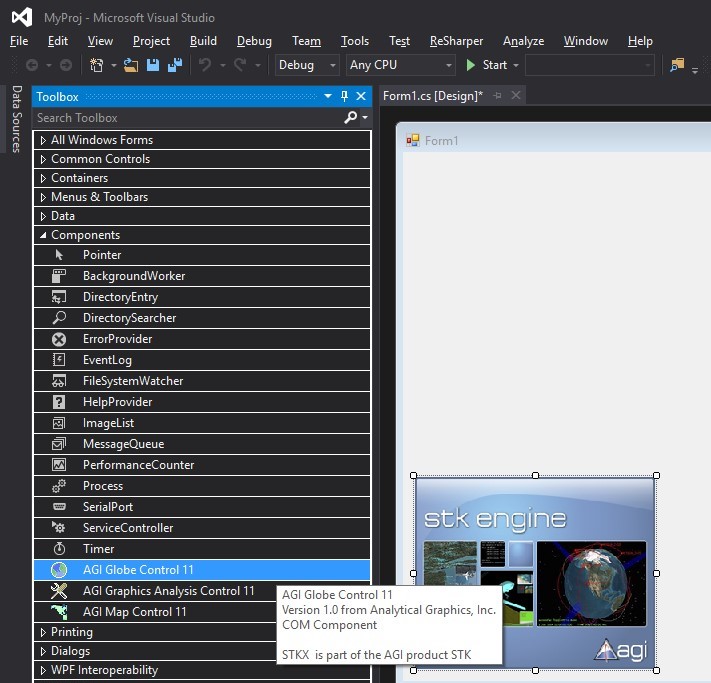711x683 pixels.
Task: Select the DirectoryEntry component icon
Action: coord(59,297)
